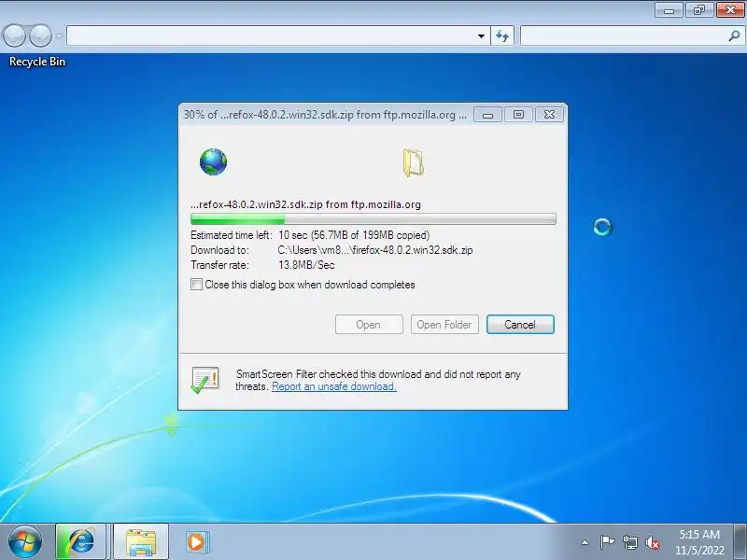
Task: Select the Recycle Bin desktop label
Action: [37, 62]
